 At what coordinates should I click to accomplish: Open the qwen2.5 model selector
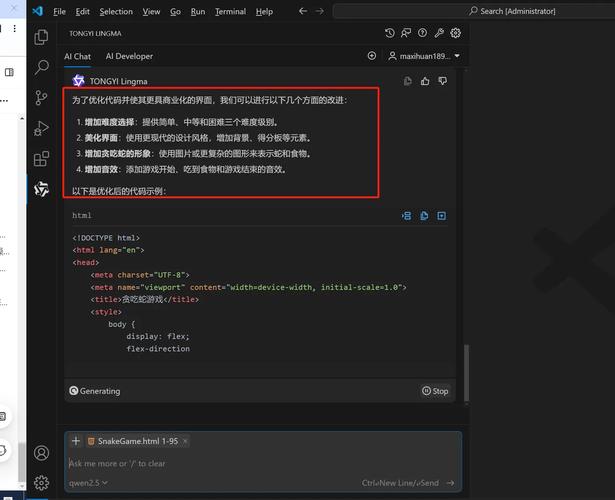(x=88, y=483)
